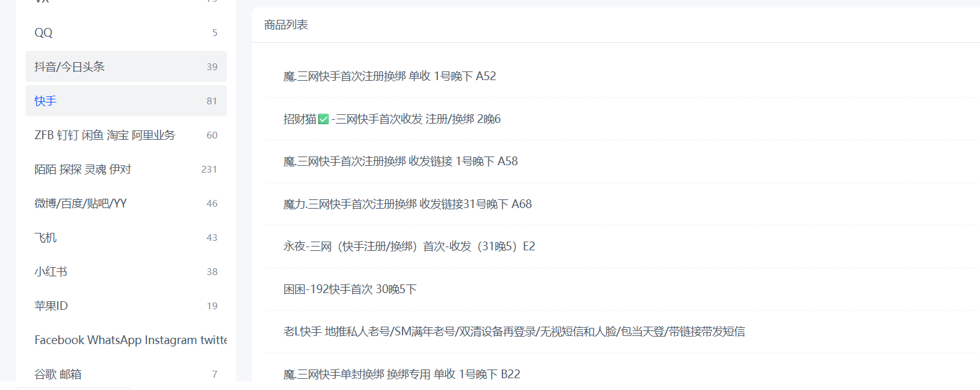Image resolution: width=980 pixels, height=390 pixels.
Task: Open product 魔.三网快手单封换绑 B22
Action: [402, 374]
